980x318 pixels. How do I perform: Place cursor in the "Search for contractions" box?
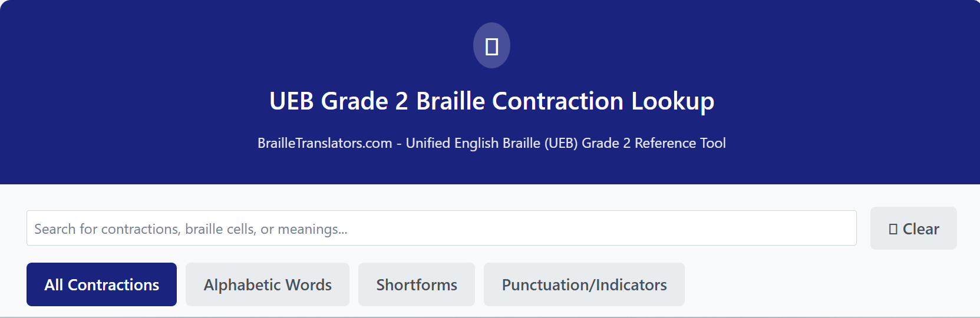[441, 228]
